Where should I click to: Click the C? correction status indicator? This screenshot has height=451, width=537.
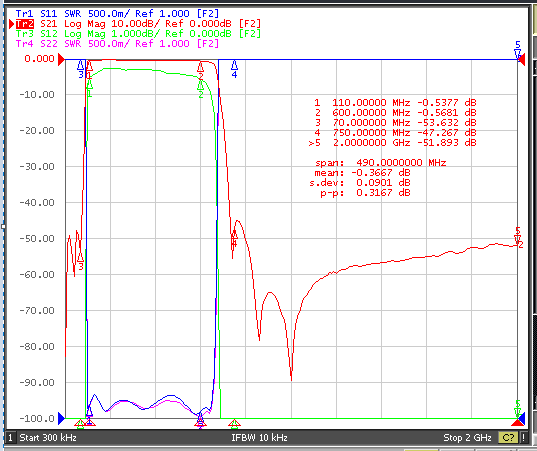tap(508, 438)
